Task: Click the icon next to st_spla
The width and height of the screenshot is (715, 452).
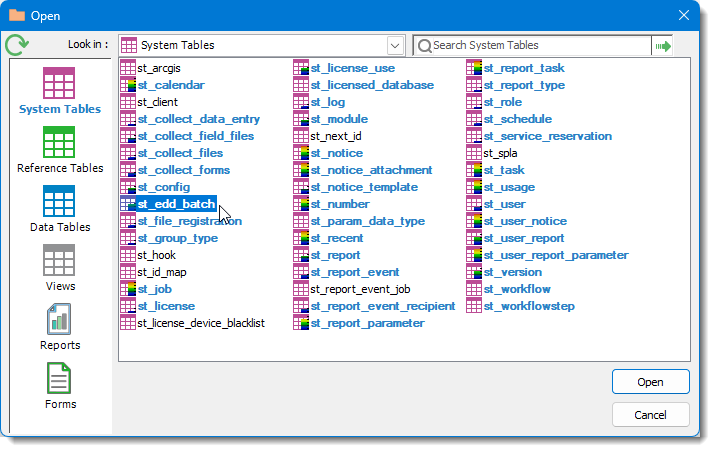Action: (474, 153)
